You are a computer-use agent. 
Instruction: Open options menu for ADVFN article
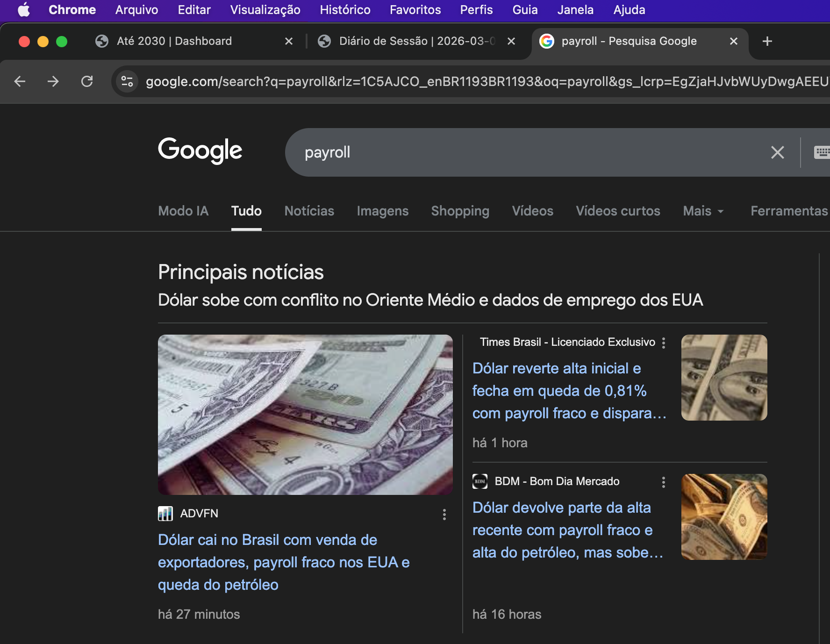(444, 515)
